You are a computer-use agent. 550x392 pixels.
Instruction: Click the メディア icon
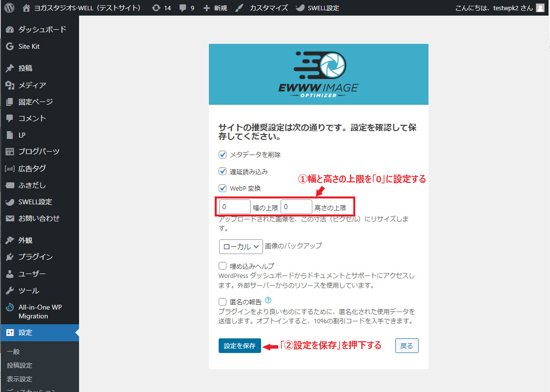click(10, 85)
